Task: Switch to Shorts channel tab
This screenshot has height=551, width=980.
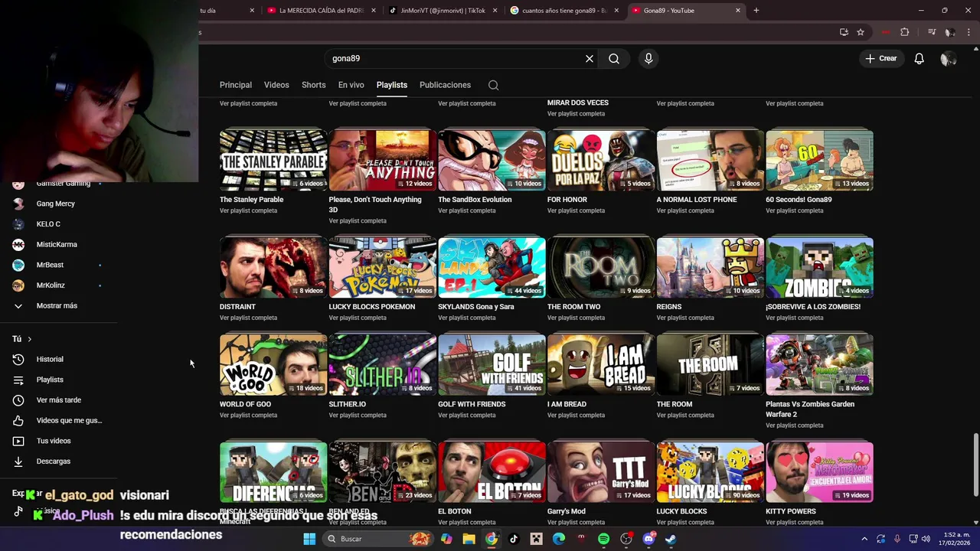Action: (x=313, y=85)
